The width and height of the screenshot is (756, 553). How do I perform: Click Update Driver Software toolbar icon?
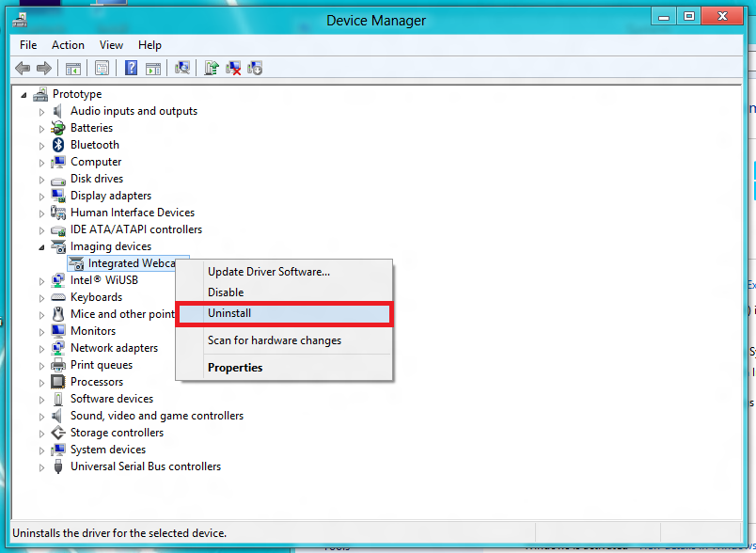coord(212,68)
